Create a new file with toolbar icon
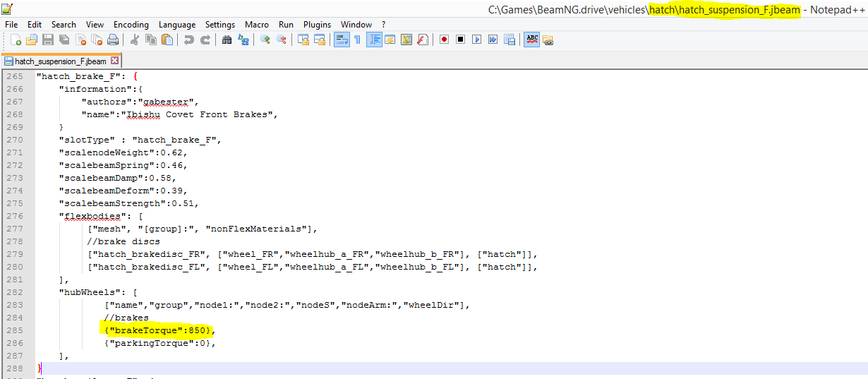 16,40
